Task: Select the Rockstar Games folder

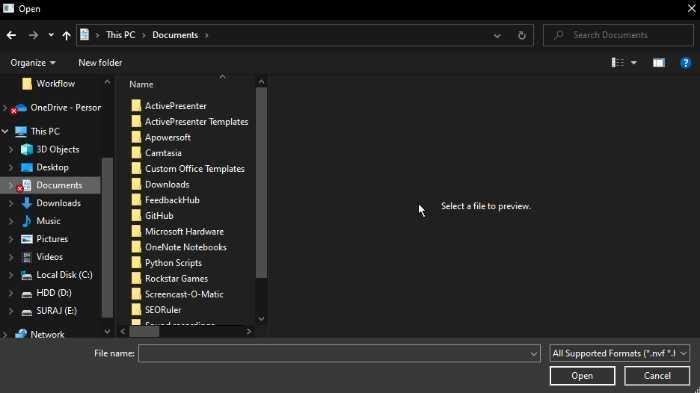Action: (176, 278)
